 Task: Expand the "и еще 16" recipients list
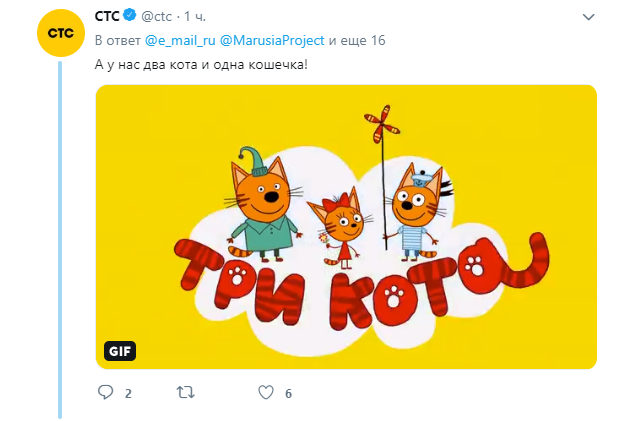358,40
